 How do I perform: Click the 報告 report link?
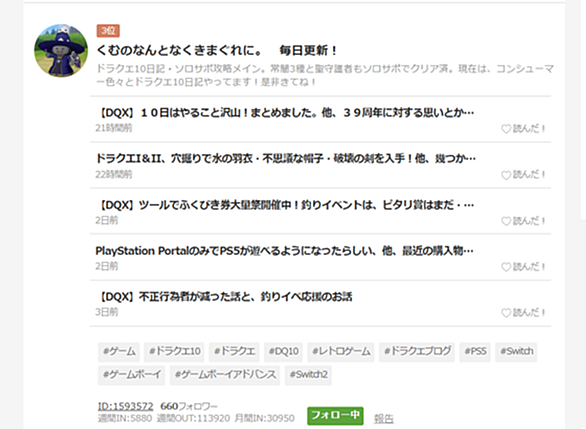(384, 419)
